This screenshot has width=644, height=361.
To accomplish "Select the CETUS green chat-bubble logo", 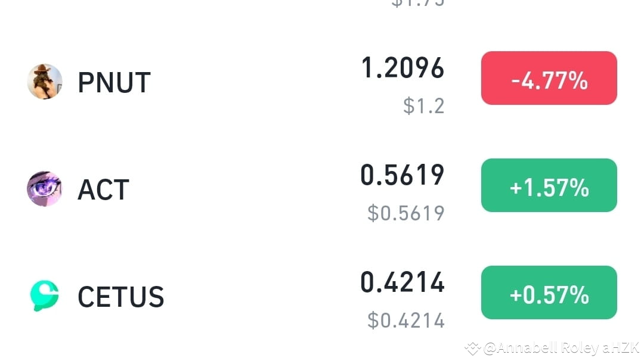I will pos(45,294).
